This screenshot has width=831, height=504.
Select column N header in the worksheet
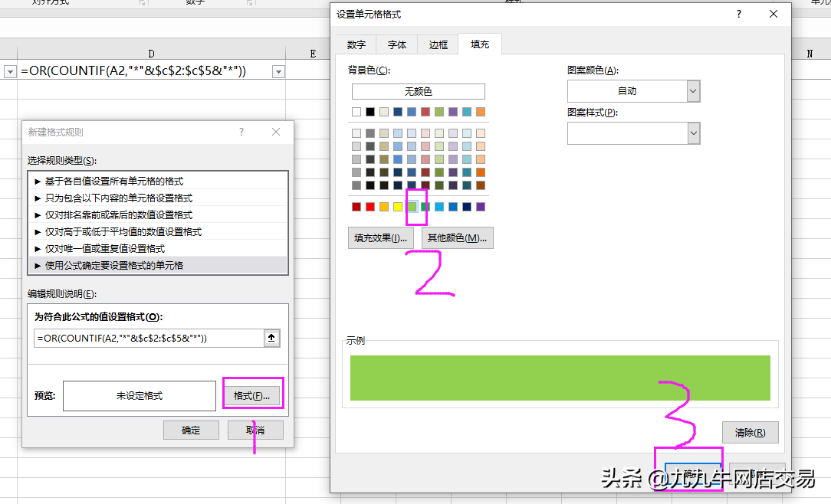click(x=810, y=54)
